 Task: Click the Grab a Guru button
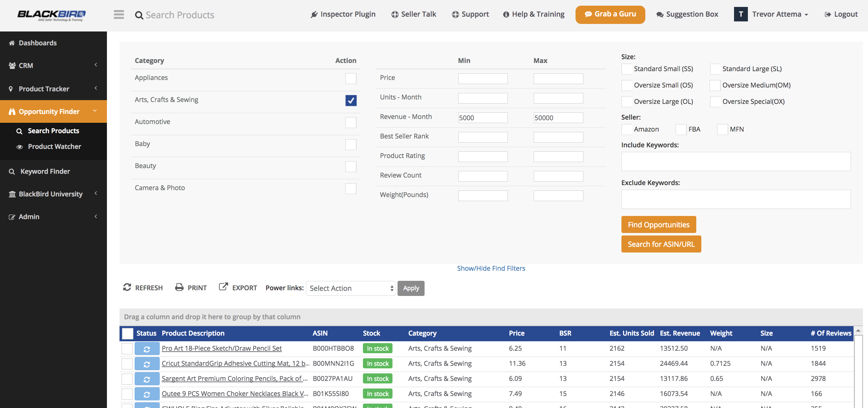click(610, 14)
